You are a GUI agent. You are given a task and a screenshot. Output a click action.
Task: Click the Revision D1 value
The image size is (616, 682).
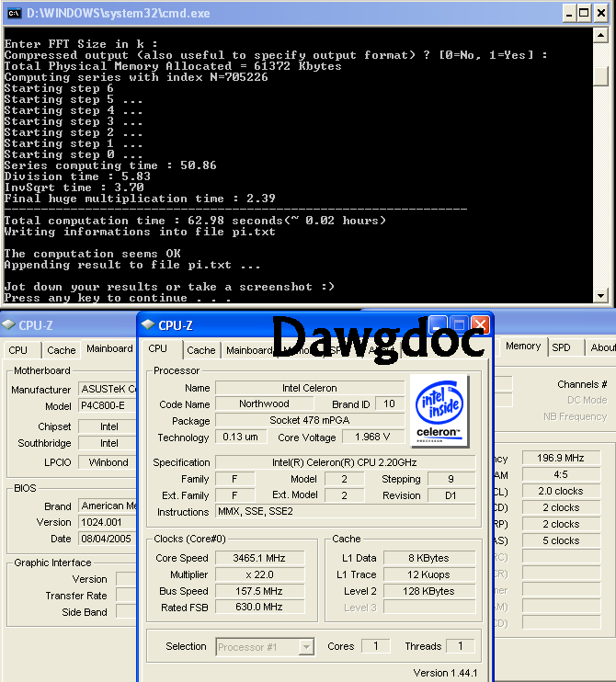[451, 495]
